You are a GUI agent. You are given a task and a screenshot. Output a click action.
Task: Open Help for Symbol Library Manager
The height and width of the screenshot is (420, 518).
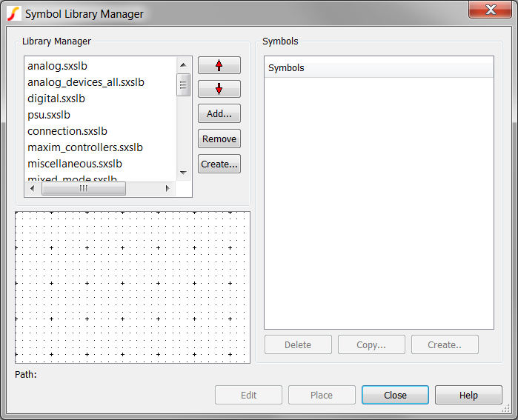468,396
